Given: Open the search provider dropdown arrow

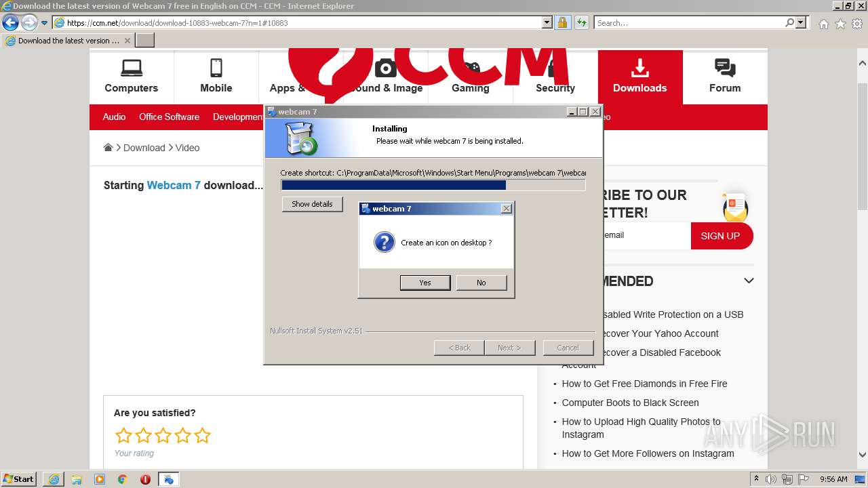Looking at the screenshot, I should click(x=801, y=22).
